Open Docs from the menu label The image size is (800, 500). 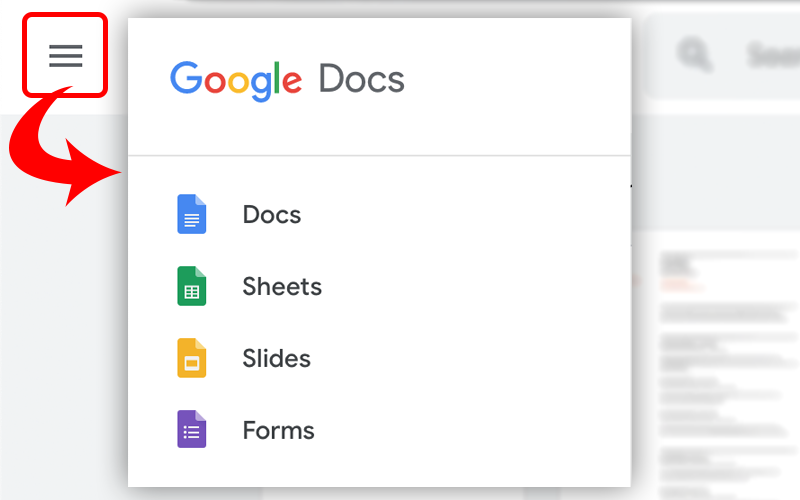[x=271, y=215]
